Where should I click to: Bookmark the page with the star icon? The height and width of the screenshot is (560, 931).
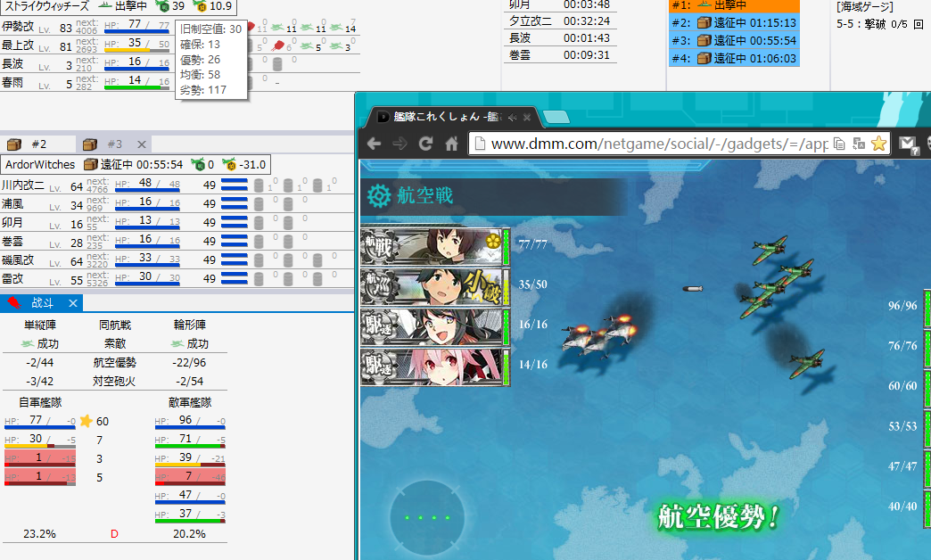click(878, 143)
